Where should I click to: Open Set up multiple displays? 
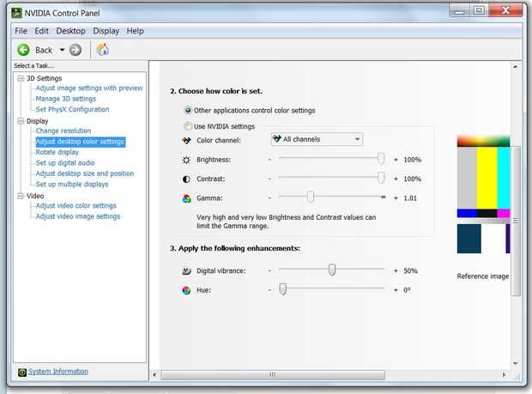[x=72, y=185]
